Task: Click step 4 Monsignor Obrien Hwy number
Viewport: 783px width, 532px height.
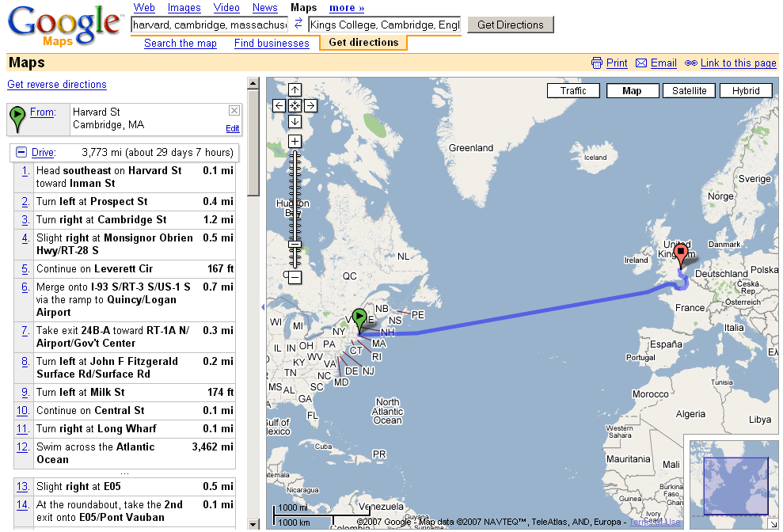Action: pyautogui.click(x=25, y=237)
